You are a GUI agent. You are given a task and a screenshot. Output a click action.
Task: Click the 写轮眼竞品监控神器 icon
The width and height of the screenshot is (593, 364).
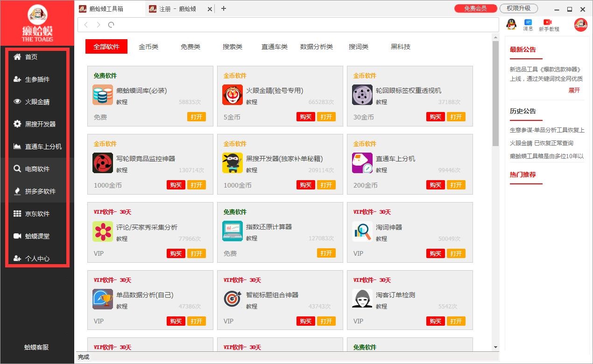point(103,163)
